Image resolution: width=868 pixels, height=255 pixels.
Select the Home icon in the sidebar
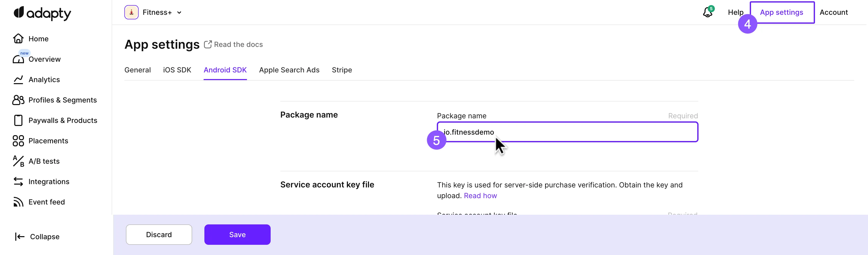coord(18,39)
